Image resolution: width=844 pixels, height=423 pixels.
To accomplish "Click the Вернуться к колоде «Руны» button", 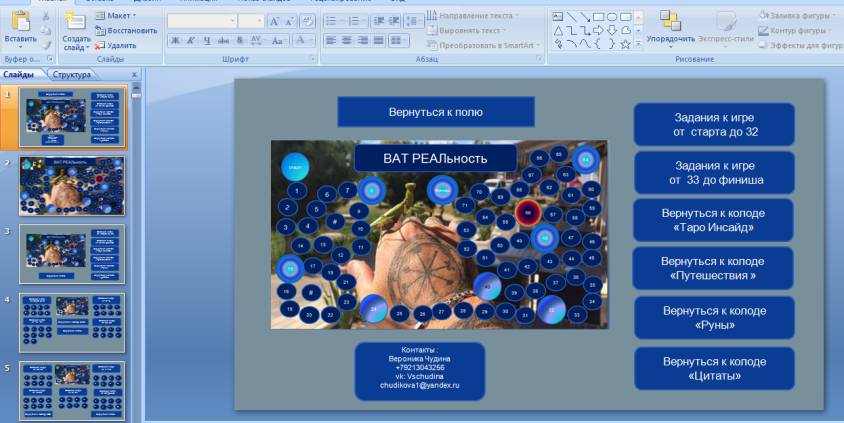I will point(714,318).
